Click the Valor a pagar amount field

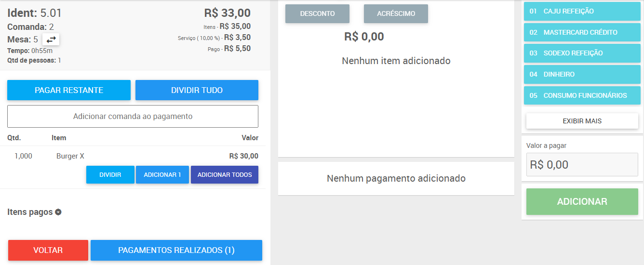(x=582, y=165)
